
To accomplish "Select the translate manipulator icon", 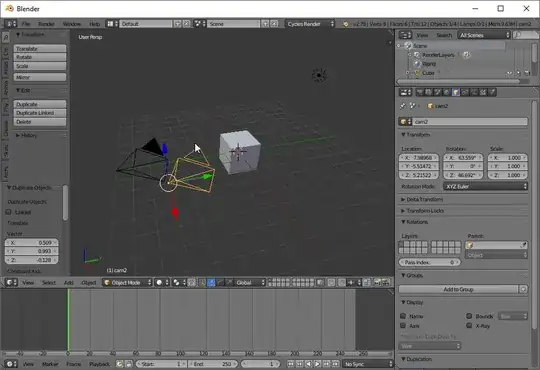I will [211, 282].
